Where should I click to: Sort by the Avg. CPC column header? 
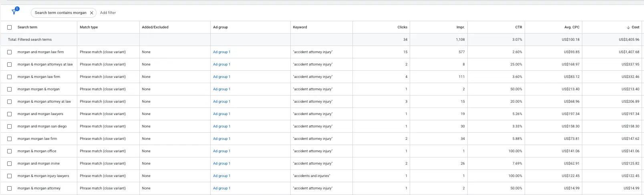(x=572, y=27)
